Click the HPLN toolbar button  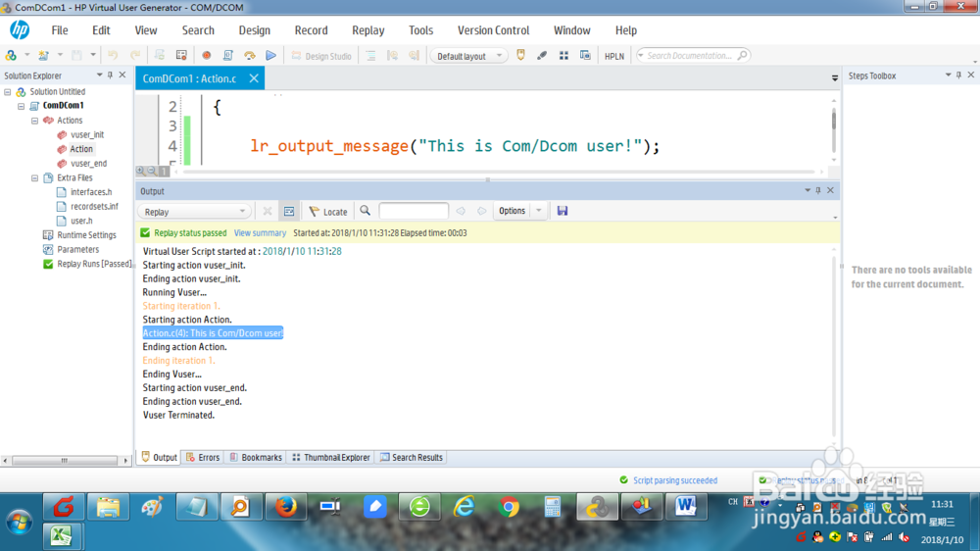614,56
